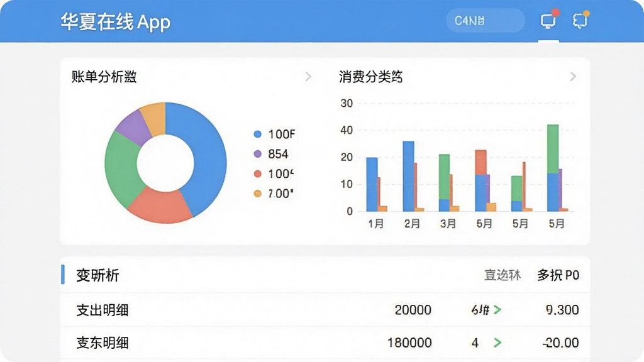Switch to the 多択 P0 tab

[558, 275]
